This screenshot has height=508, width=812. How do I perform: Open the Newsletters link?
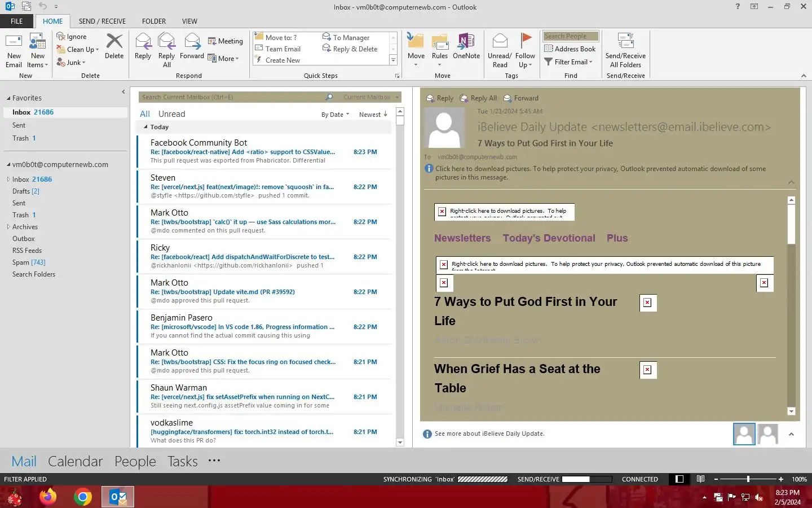[462, 238]
